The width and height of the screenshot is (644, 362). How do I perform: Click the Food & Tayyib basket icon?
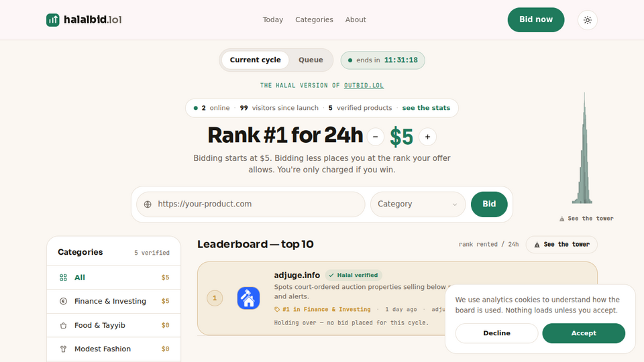pyautogui.click(x=63, y=326)
